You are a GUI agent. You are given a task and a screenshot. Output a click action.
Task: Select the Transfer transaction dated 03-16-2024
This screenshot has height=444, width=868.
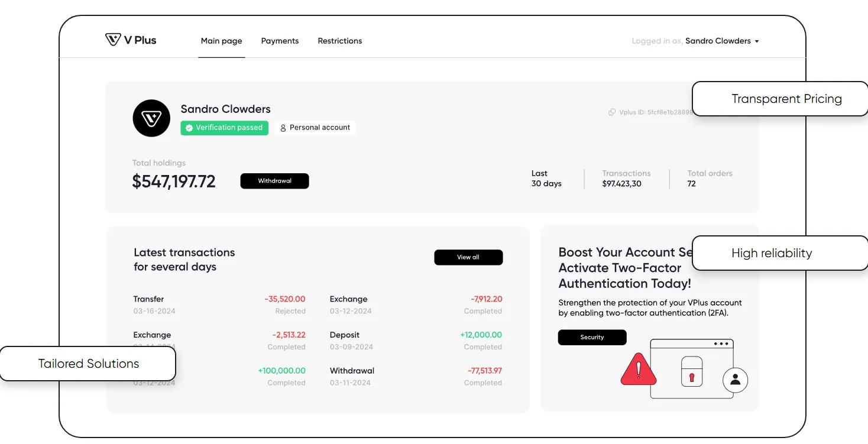(x=219, y=305)
